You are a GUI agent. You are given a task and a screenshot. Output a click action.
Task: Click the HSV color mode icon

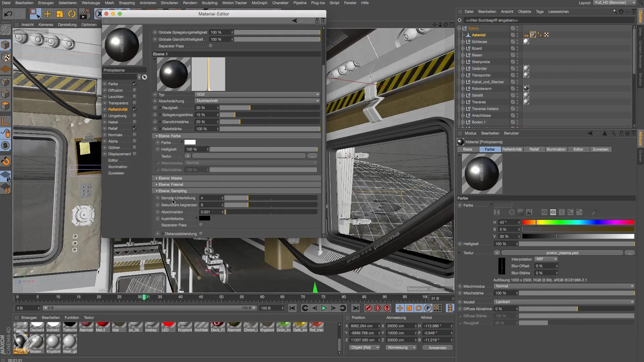point(553,212)
